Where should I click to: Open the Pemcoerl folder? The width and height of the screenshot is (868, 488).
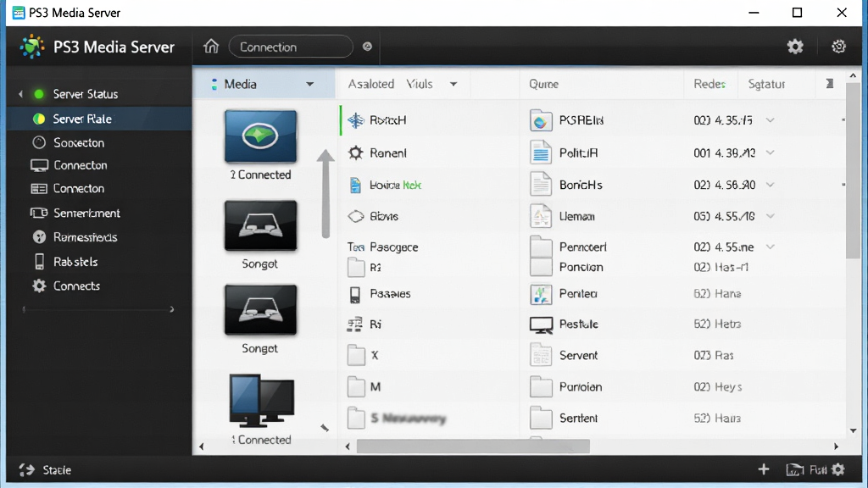pyautogui.click(x=540, y=247)
